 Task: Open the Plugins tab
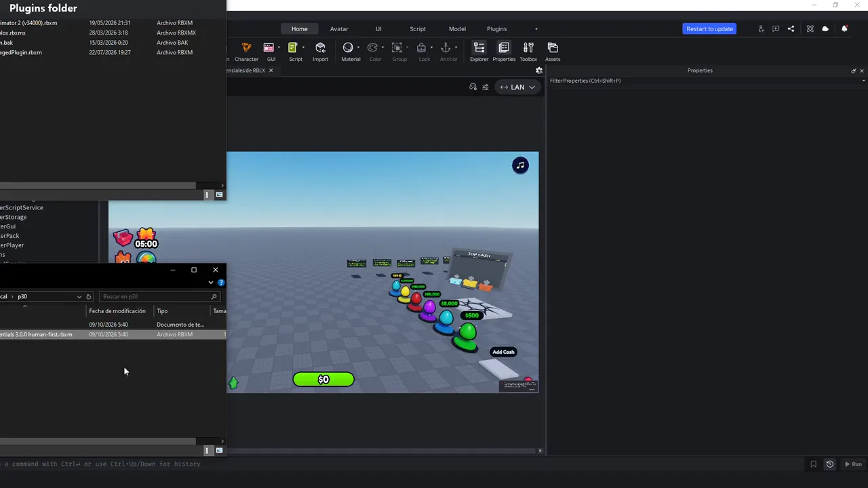[496, 28]
